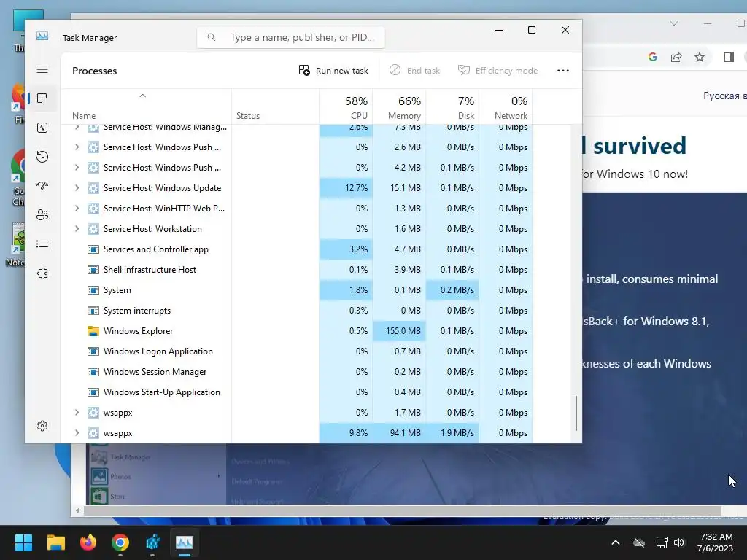Click 12.7% CPU value for Windows Update
The width and height of the screenshot is (747, 560).
click(347, 188)
